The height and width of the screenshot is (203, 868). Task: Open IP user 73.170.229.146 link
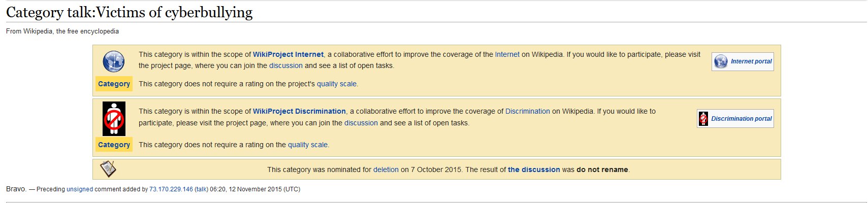[171, 189]
